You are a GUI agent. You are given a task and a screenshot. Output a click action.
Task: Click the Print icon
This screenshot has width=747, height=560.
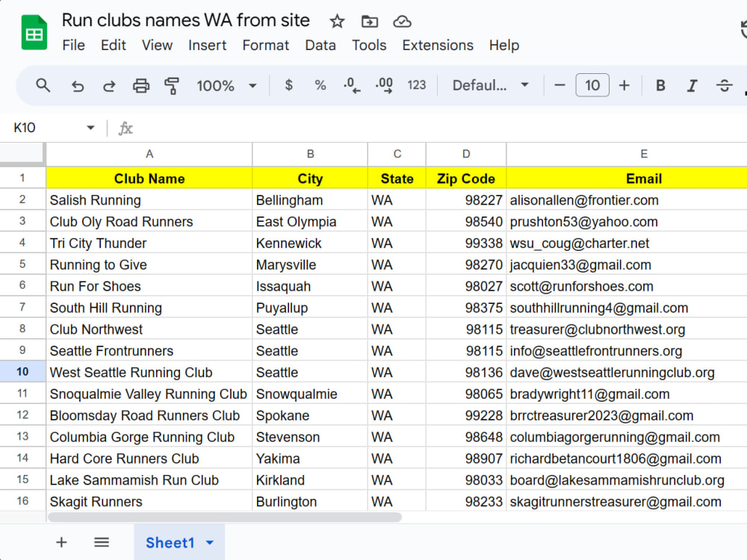pos(141,86)
